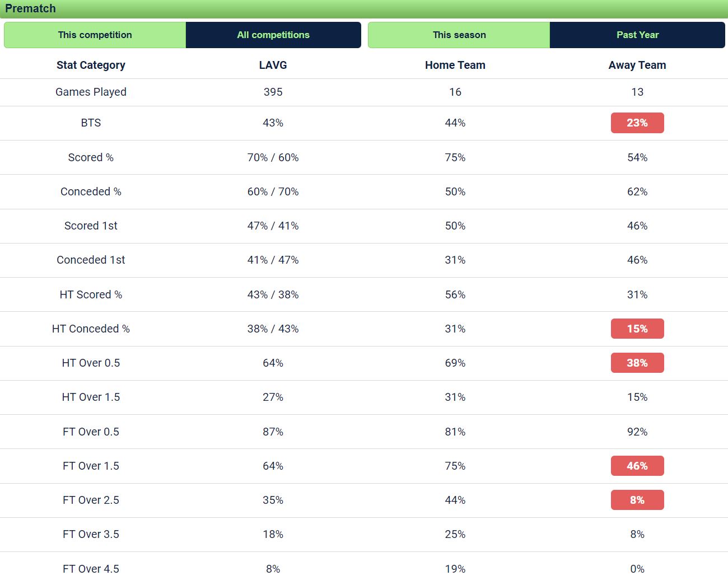This screenshot has height=585, width=728.
Task: Activate the This season filter
Action: coord(458,35)
